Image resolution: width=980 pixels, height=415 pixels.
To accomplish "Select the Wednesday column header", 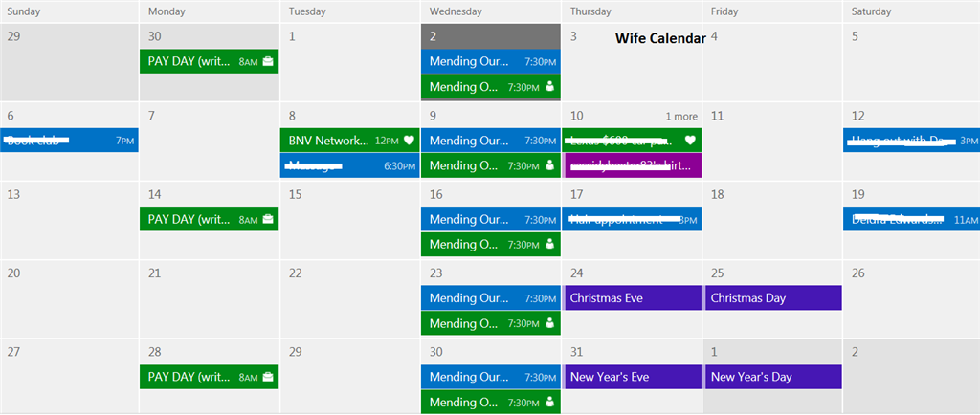I will 491,11.
